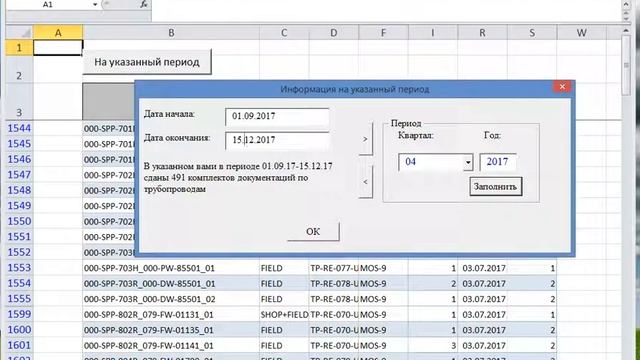Click the 'SHOP+FIELD' cell in row 1599
Image resolution: width=640 pixels, height=360 pixels.
click(284, 315)
